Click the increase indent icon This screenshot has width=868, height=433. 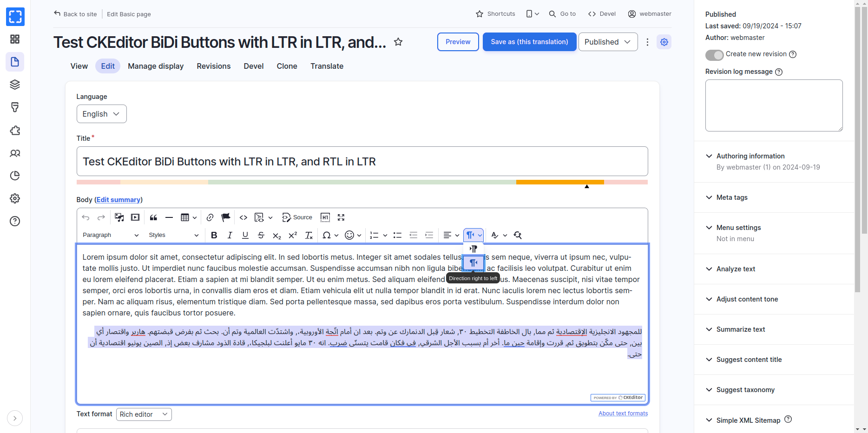coord(429,235)
